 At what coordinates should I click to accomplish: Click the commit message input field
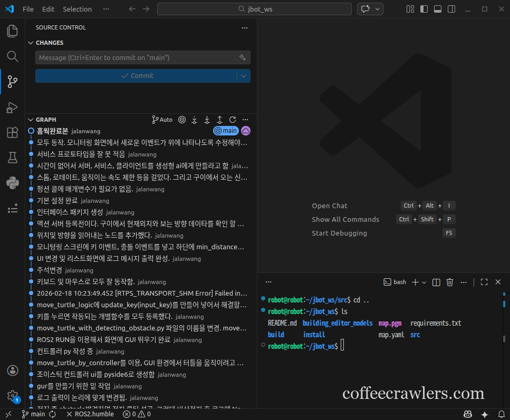137,57
